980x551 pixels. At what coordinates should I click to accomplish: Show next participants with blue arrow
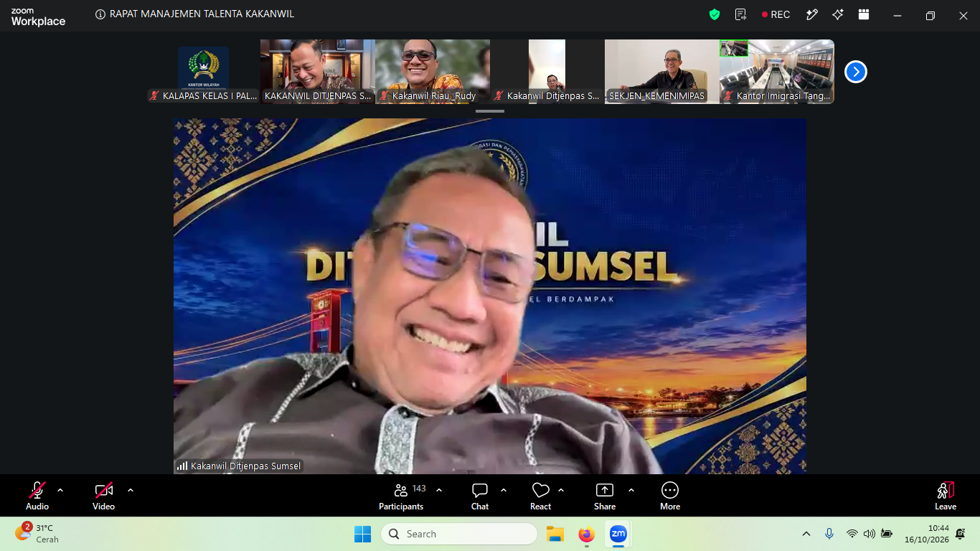pos(856,72)
